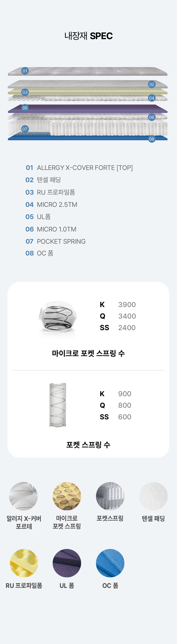
Task: Click the 03 marker on yellow foam layer
Action: [x=25, y=92]
